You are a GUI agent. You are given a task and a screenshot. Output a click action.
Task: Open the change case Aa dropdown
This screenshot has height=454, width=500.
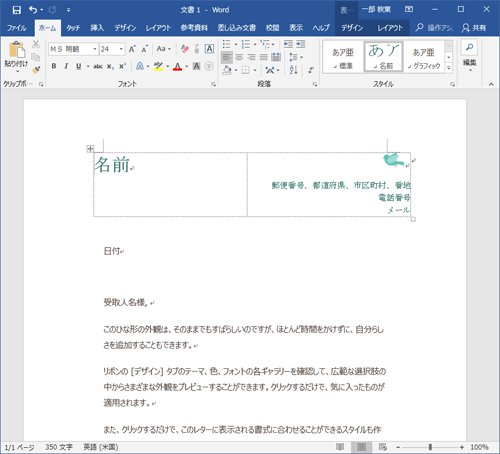tap(164, 49)
